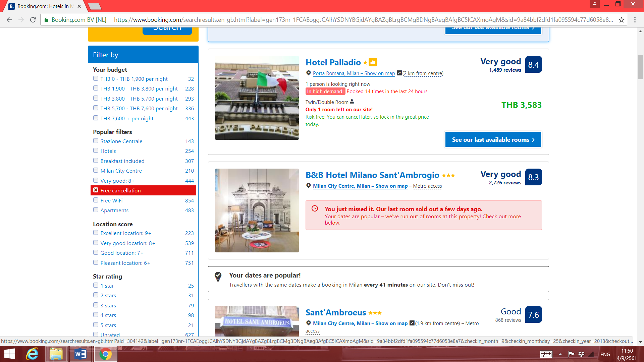The width and height of the screenshot is (644, 362).
Task: Click Chrome user profile icon
Action: 594,4
